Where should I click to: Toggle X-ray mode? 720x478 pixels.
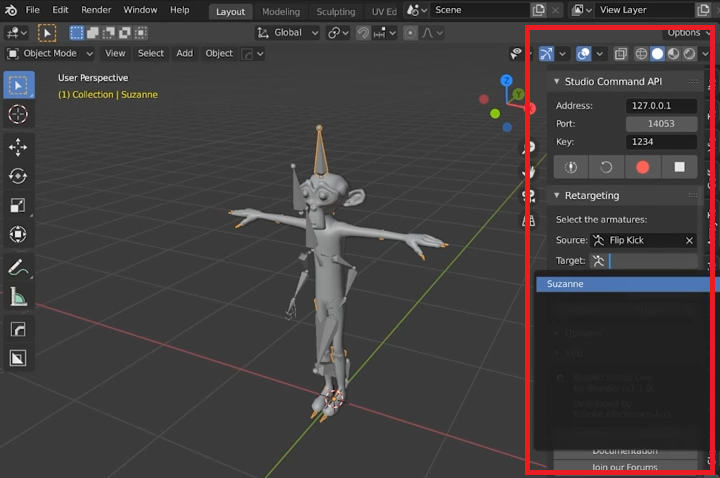(x=620, y=54)
